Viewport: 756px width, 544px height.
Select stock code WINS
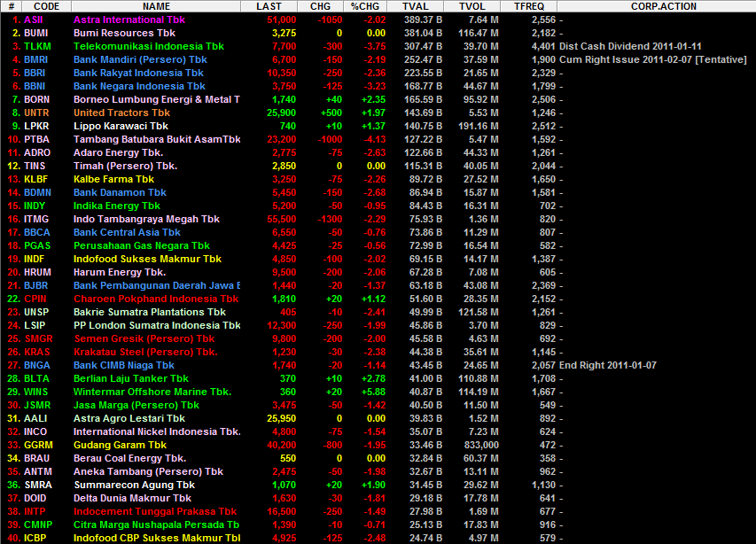click(36, 392)
